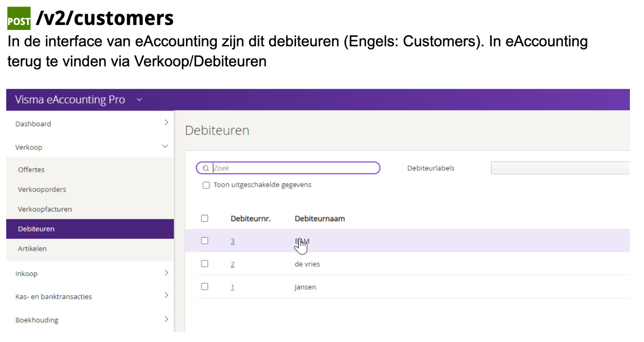
Task: Click the Visma eAccounting Pro title
Action: pyautogui.click(x=70, y=100)
